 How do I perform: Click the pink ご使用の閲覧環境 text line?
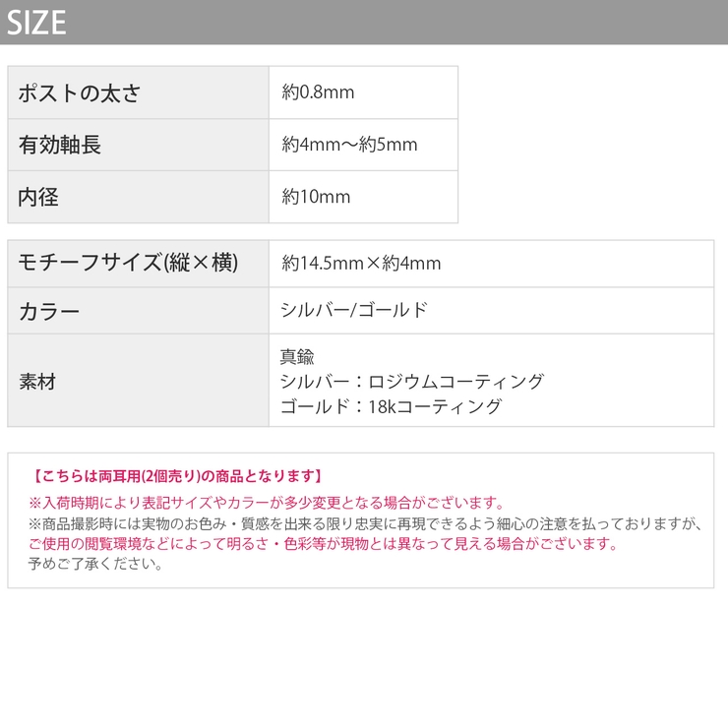323,544
